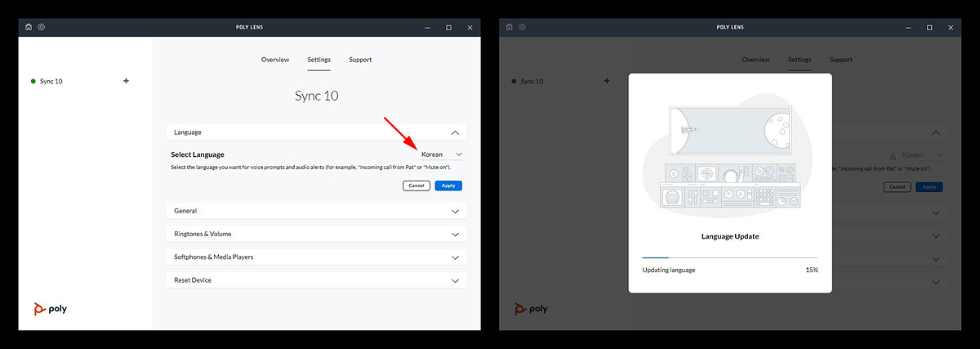Click the Poly logo in right window

pyautogui.click(x=532, y=309)
